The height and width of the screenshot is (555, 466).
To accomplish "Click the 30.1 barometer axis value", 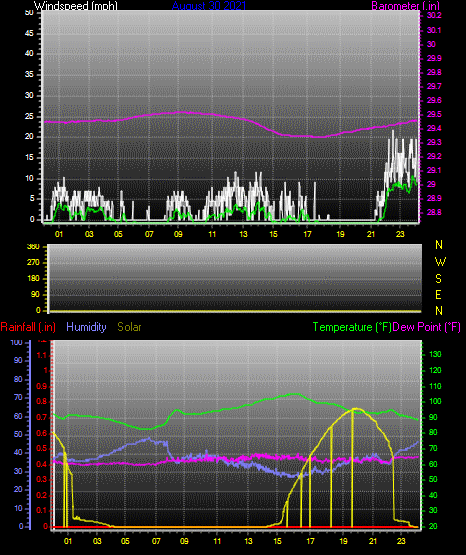I will click(x=434, y=30).
